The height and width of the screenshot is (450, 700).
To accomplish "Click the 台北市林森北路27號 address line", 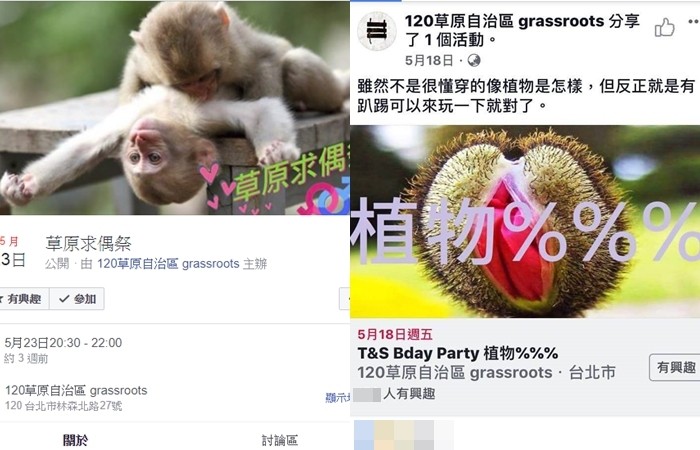I will (x=63, y=406).
